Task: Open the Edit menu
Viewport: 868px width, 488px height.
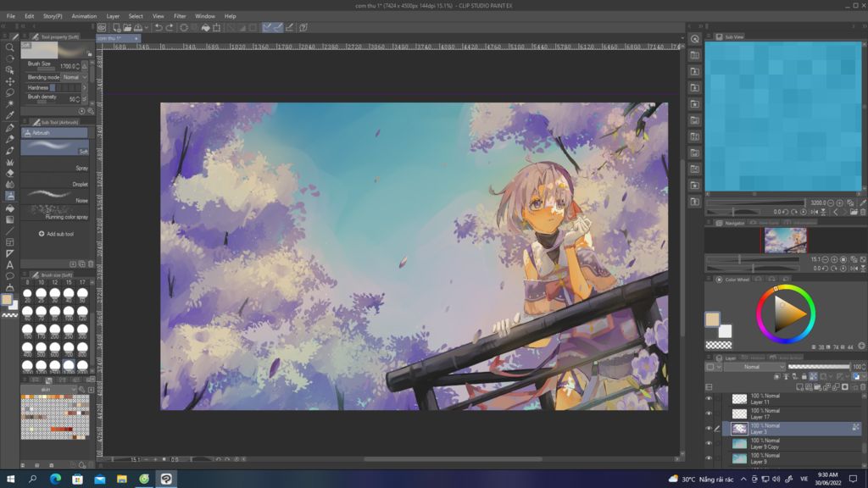Action: pos(29,16)
